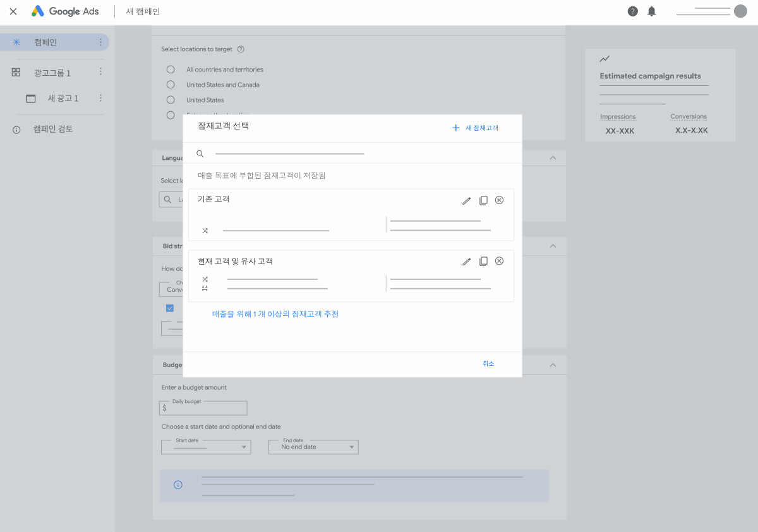758x532 pixels.
Task: Edit the 기존 고객 audience
Action: [466, 200]
